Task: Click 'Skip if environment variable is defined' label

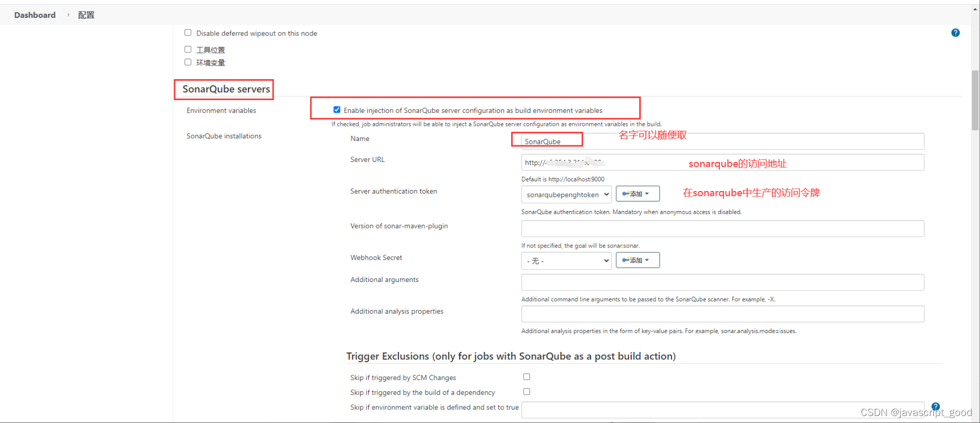Action: pos(434,407)
